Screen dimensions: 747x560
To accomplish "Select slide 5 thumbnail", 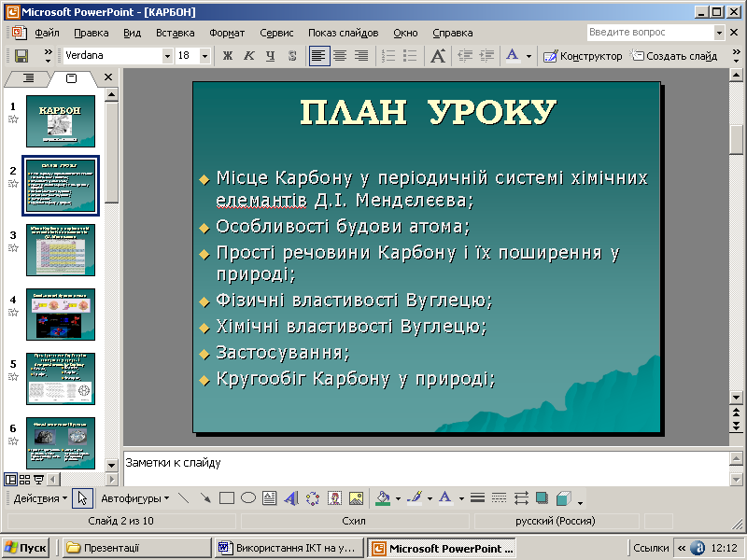I will click(61, 379).
